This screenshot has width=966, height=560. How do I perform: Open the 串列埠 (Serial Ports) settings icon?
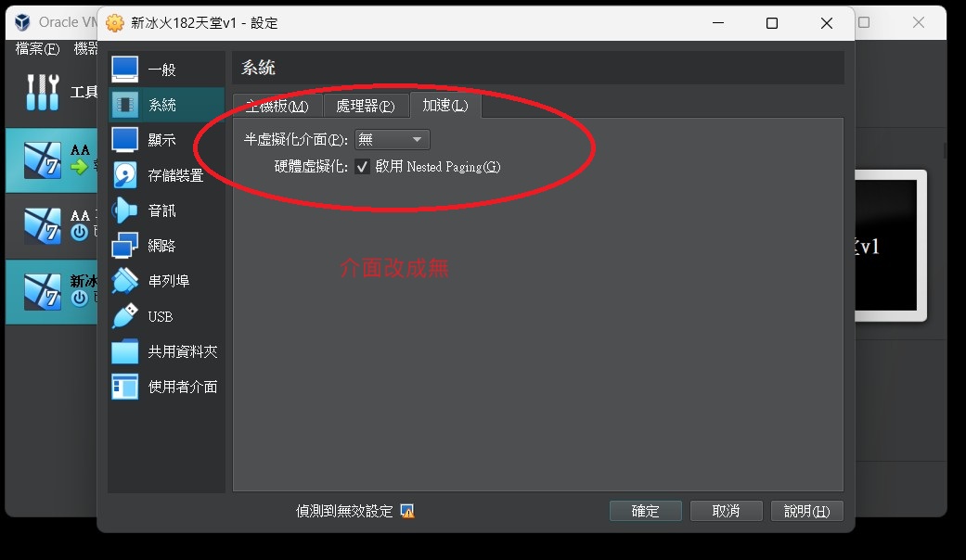point(125,281)
